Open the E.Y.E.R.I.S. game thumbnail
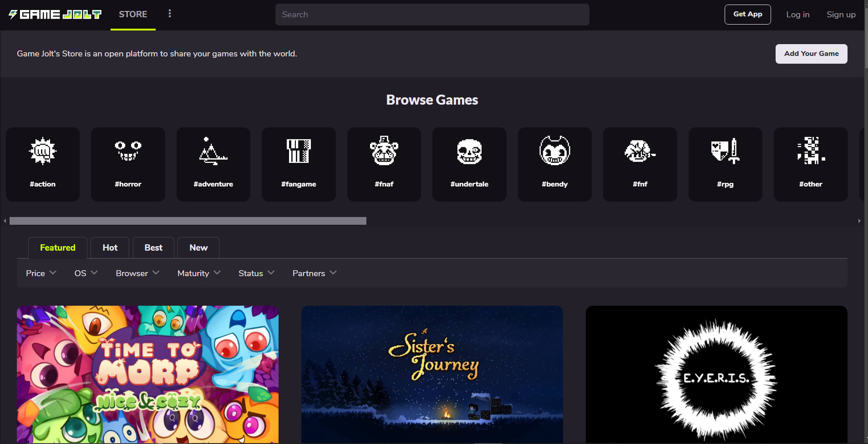 [x=716, y=374]
